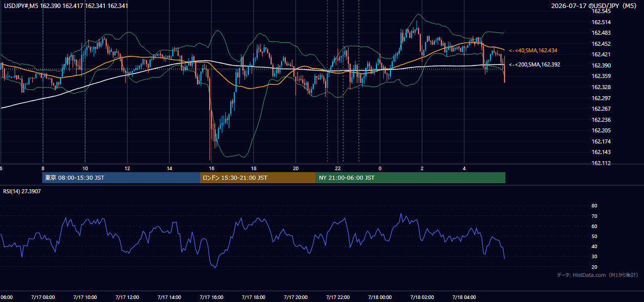Click the NY 21:00-06:00 JST session bar
644x302 pixels.
(411, 178)
